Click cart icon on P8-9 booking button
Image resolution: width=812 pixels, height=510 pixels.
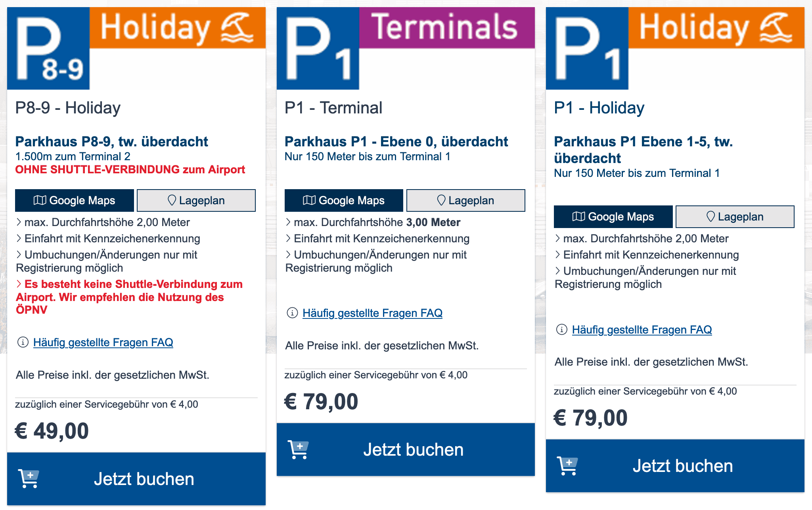[x=29, y=479]
